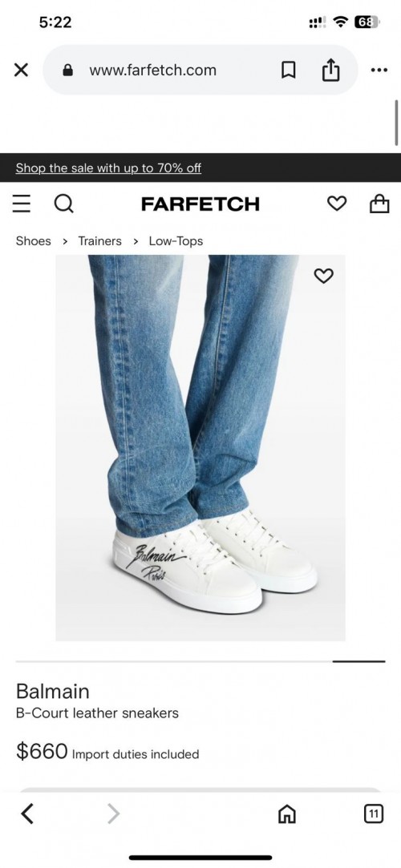Image resolution: width=401 pixels, height=868 pixels.
Task: Open the Balmain brand name link
Action: click(x=53, y=691)
